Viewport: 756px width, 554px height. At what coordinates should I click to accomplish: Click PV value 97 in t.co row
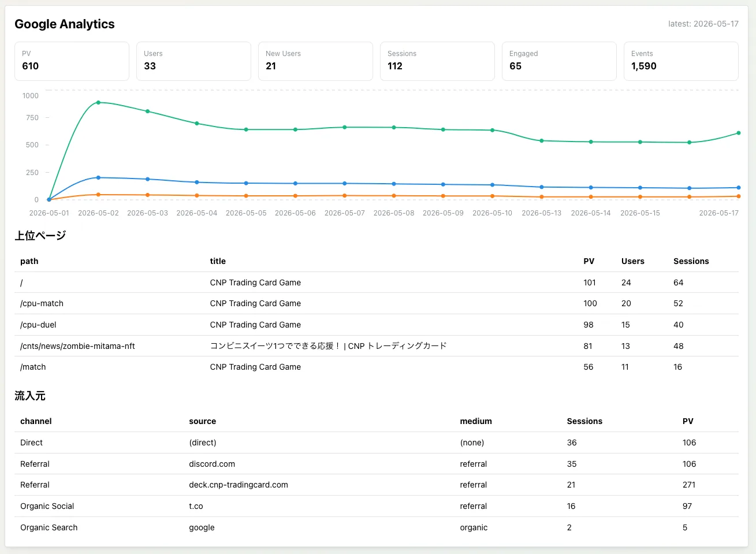tap(687, 506)
